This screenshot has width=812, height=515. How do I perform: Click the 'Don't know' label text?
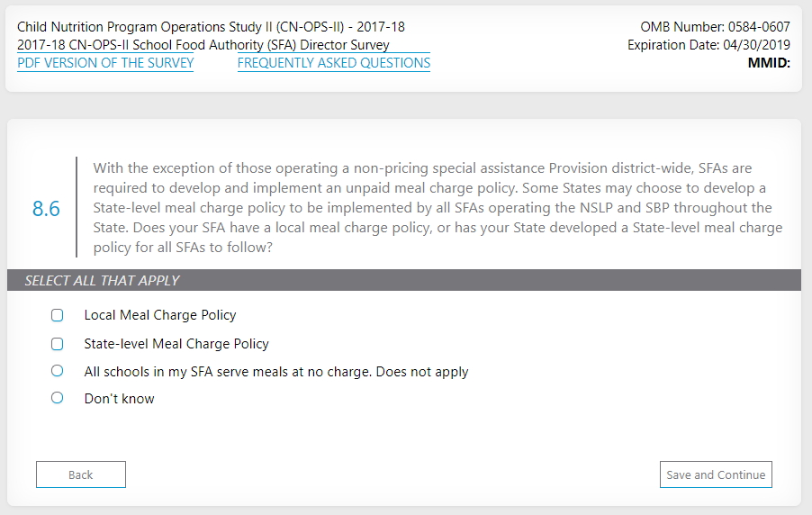click(x=120, y=399)
